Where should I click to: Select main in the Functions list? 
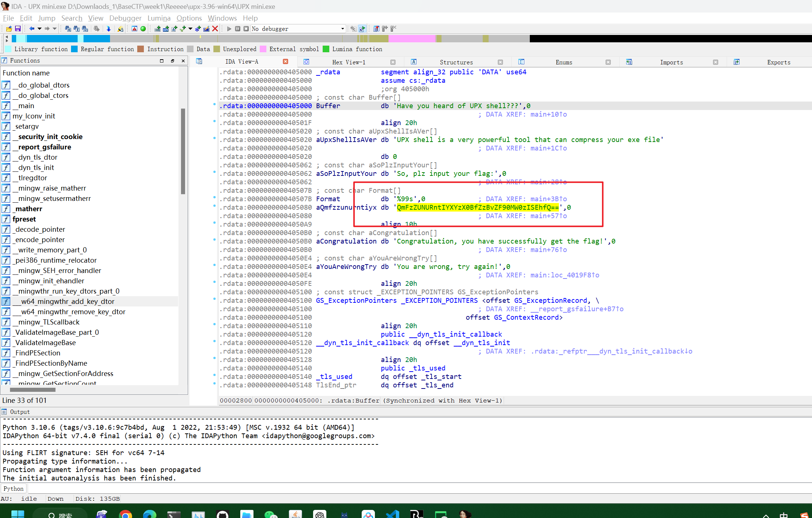pyautogui.click(x=90, y=106)
